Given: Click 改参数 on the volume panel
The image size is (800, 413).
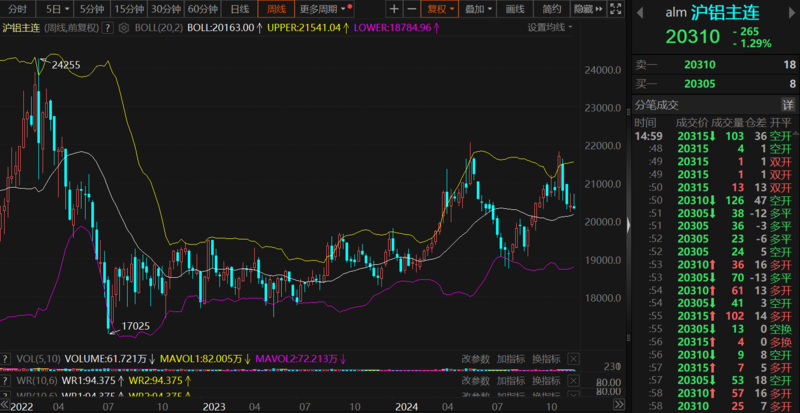Looking at the screenshot, I should pyautogui.click(x=476, y=357).
